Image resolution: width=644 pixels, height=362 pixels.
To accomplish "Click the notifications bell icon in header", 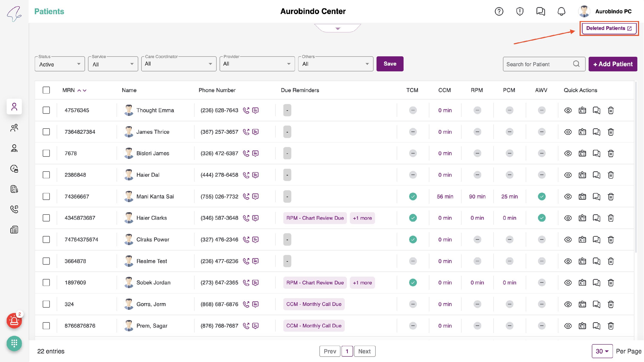I will (561, 11).
